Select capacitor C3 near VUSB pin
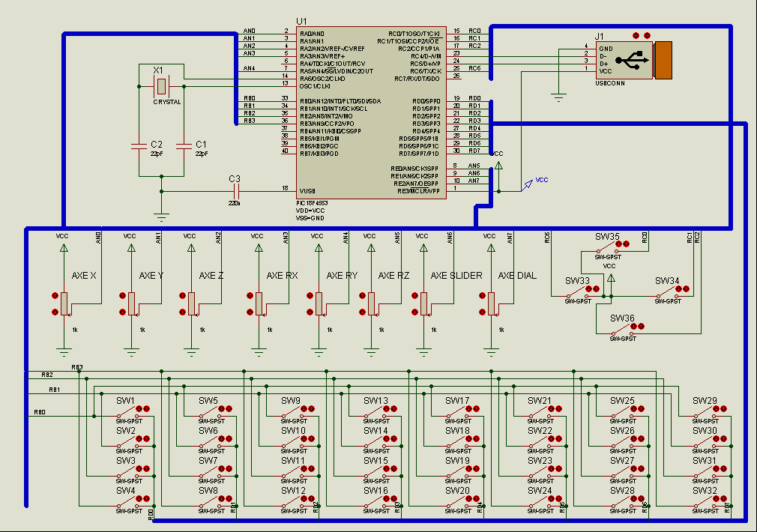 coord(234,191)
